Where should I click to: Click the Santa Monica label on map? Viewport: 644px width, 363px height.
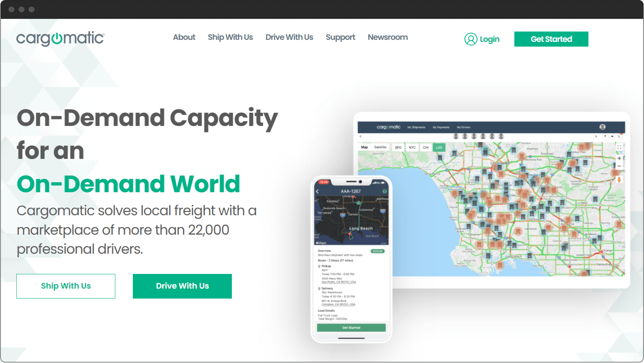[432, 174]
